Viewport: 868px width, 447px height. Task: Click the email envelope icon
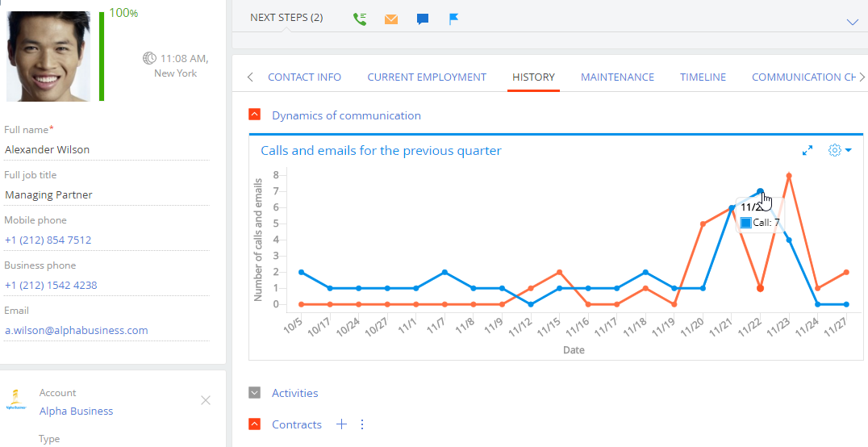point(391,19)
